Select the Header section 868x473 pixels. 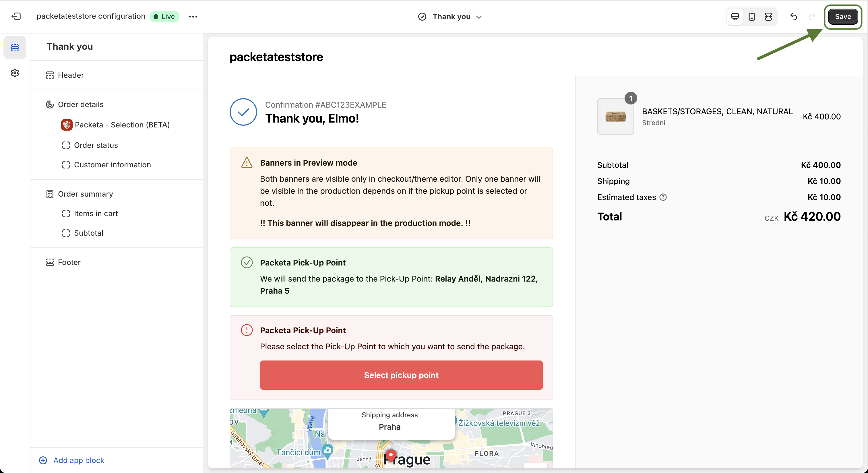coord(117,75)
